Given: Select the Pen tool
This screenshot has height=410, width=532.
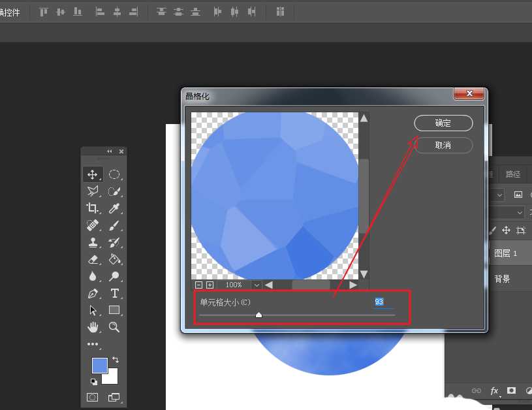Looking at the screenshot, I should click(93, 293).
